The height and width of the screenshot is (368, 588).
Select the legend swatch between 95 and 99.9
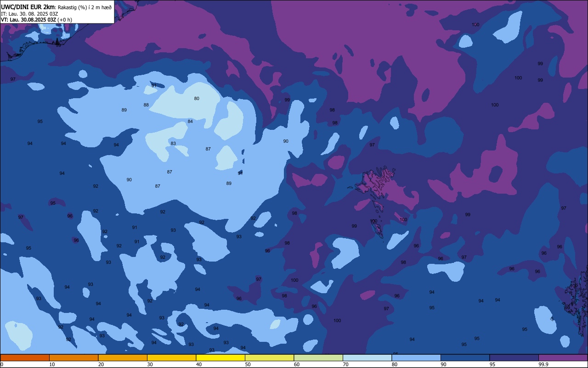(514, 357)
